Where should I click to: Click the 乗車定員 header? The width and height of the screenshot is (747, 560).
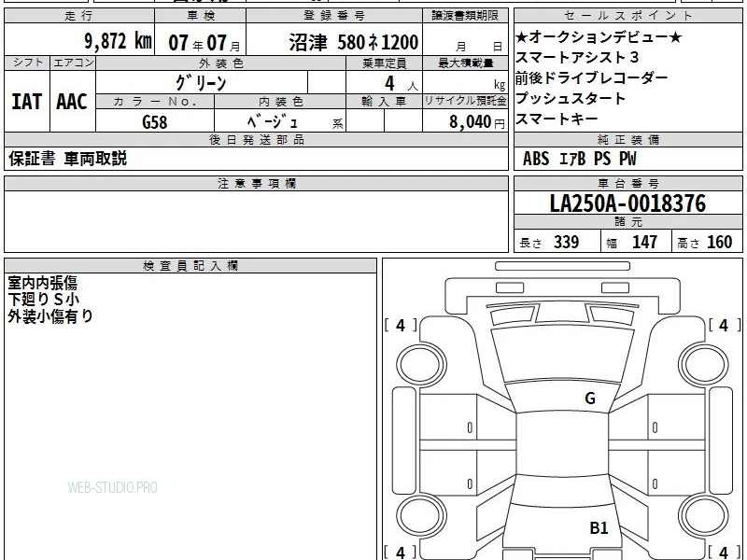(x=384, y=63)
